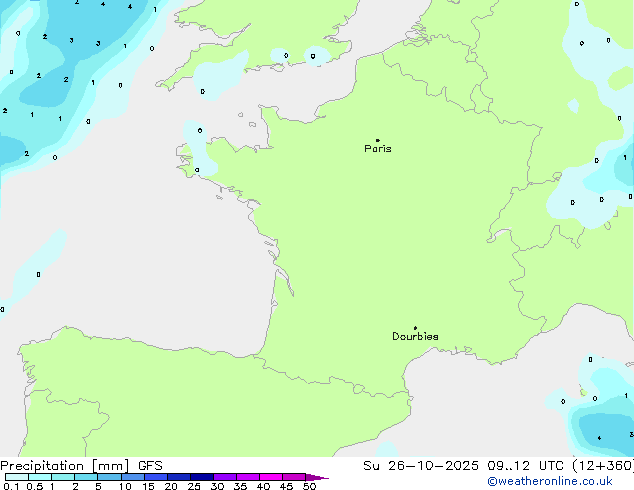Pick the palest cyan first legend swatch
The image size is (634, 490).
pos(17,477)
